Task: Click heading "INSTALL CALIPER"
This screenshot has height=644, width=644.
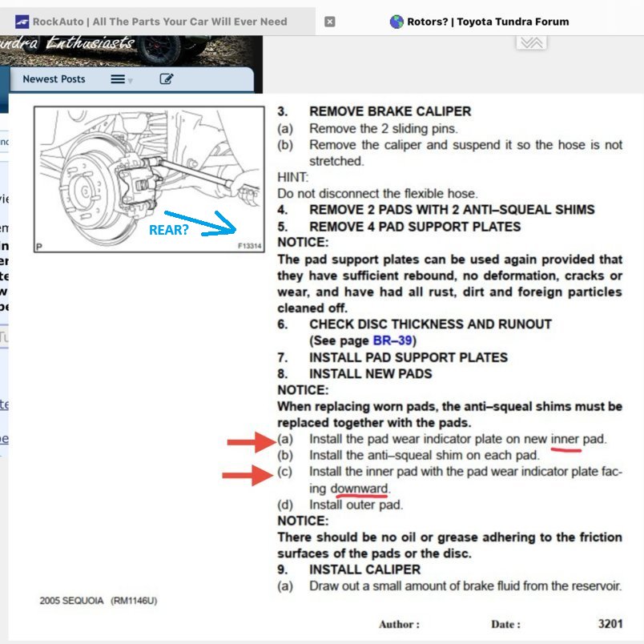Action: coord(364,570)
